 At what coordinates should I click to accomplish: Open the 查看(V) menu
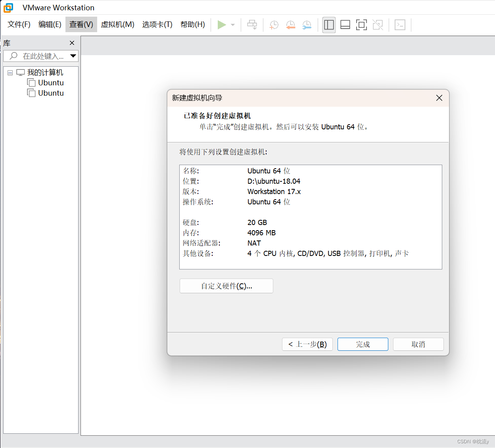81,25
